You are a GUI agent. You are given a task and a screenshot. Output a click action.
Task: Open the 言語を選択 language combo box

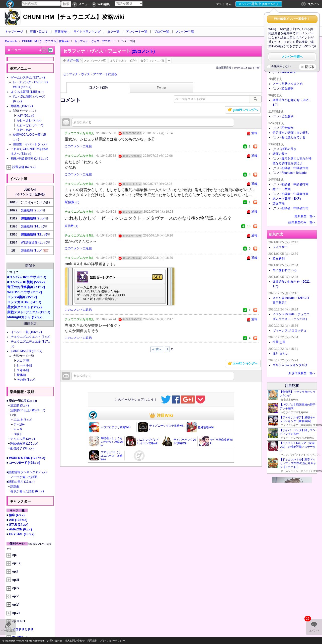coord(129,4)
